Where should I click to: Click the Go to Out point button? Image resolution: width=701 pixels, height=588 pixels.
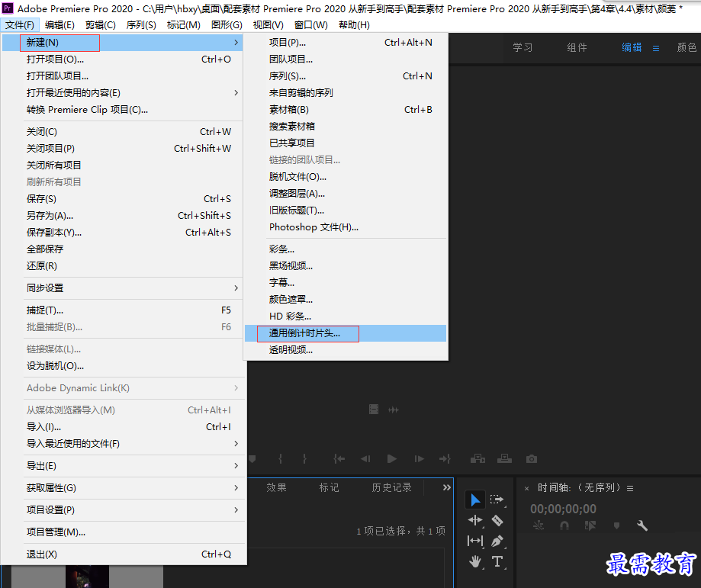445,459
